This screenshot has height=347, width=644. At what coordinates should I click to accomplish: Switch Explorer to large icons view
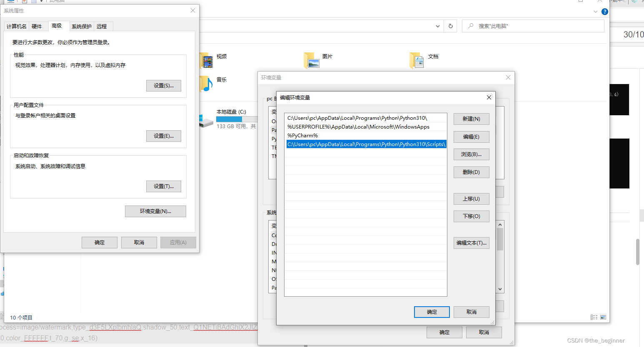tap(603, 317)
